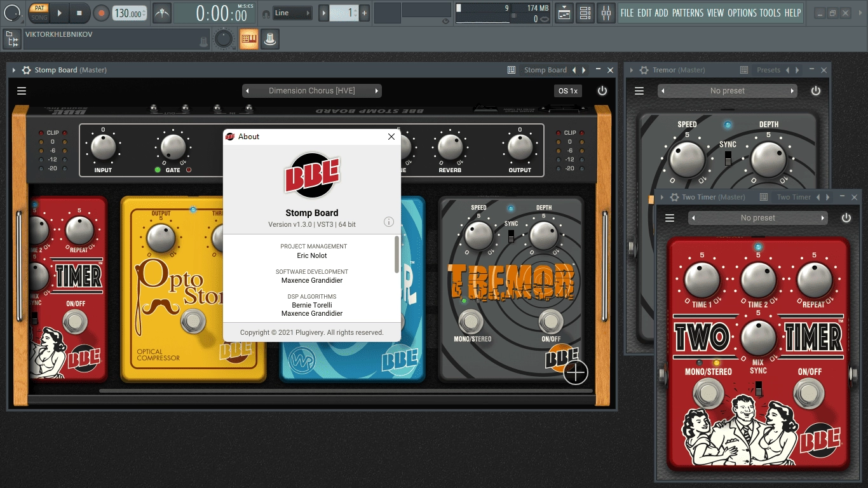The image size is (868, 488).
Task: Open Two Timer hamburger menu
Action: point(670,218)
